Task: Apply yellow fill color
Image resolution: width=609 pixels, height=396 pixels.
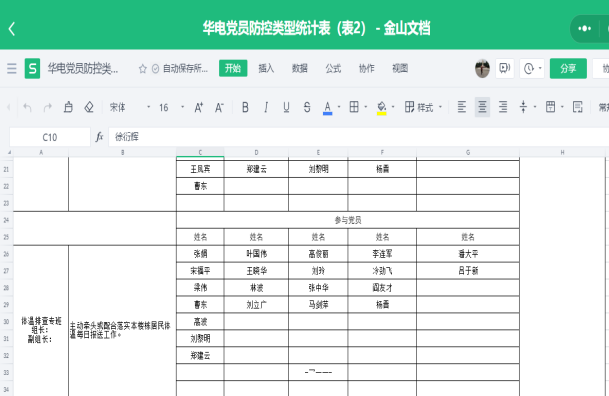Action: click(381, 108)
